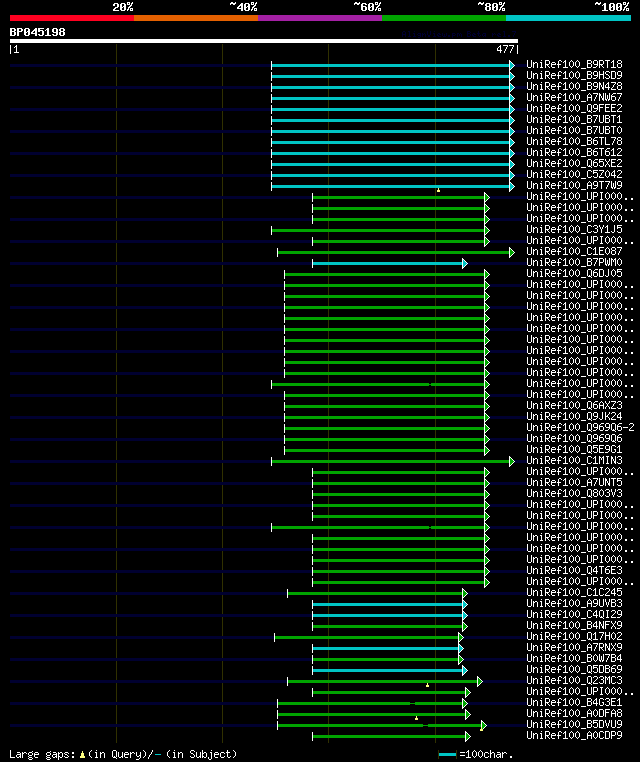The image size is (640, 762).
Task: Click the green ~80% identity legend segment
Action: [x=444, y=18]
